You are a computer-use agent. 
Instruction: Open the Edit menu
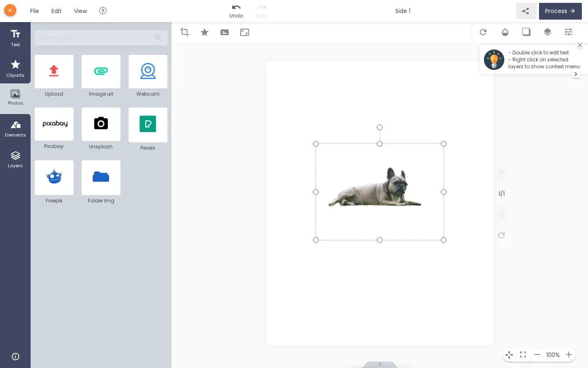pos(56,11)
